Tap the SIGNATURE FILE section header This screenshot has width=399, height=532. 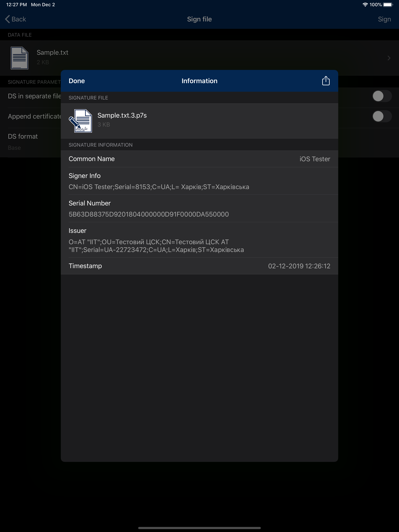point(88,98)
